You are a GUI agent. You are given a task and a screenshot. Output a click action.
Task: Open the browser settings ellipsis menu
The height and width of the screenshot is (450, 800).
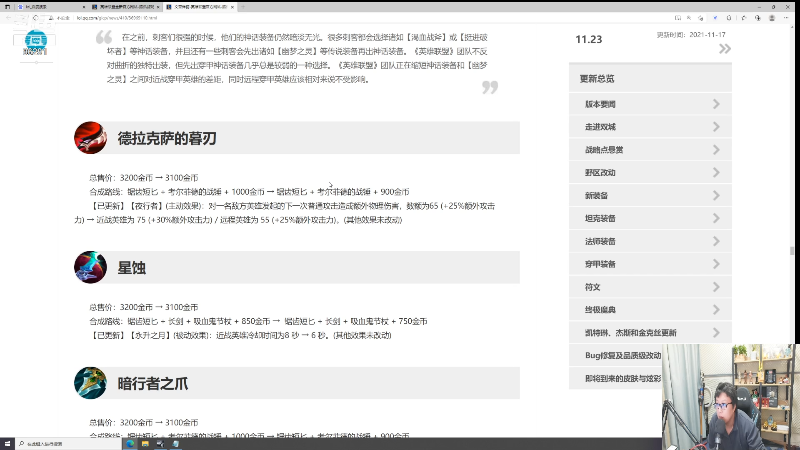point(786,18)
